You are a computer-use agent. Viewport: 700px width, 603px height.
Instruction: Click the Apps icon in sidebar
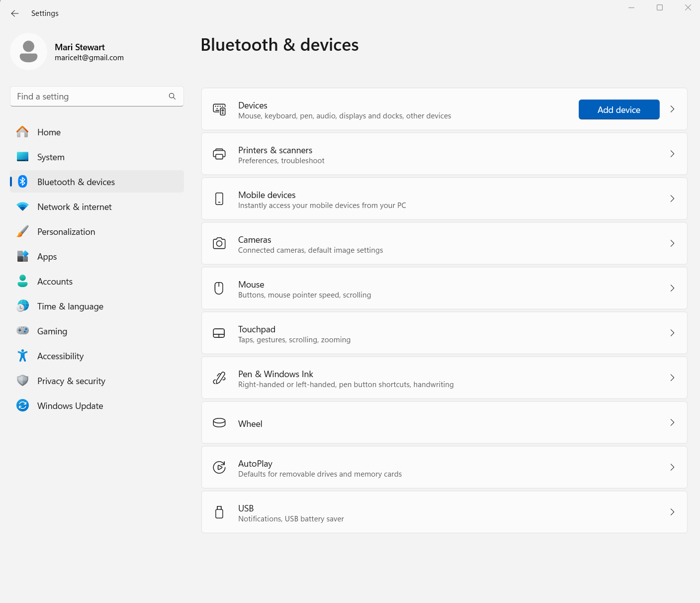(22, 256)
